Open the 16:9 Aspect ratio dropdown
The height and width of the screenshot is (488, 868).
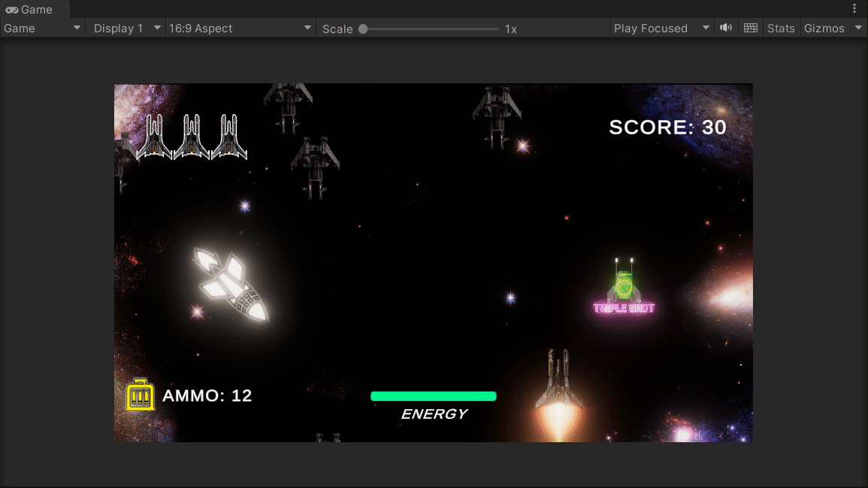(x=239, y=28)
